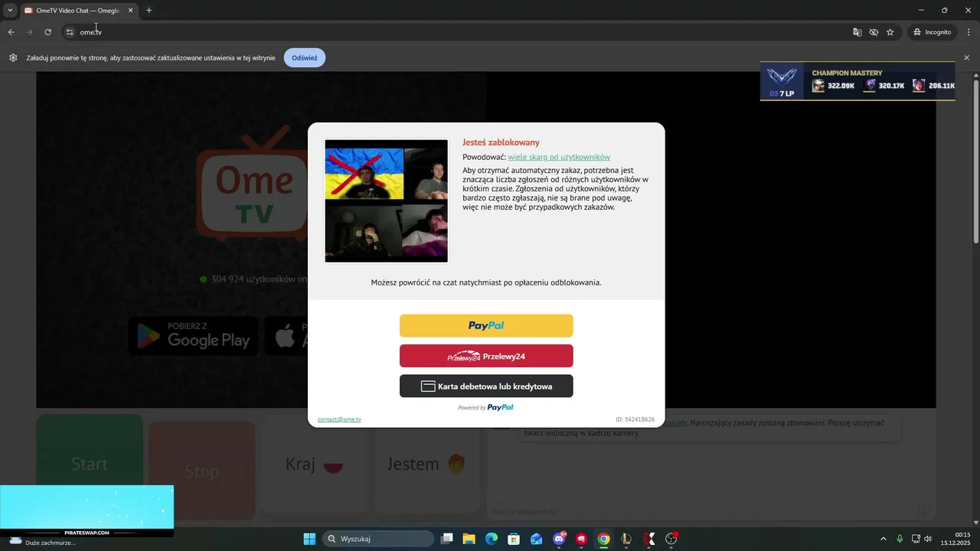Image resolution: width=980 pixels, height=551 pixels.
Task: Go forward in browser history
Action: click(29, 32)
